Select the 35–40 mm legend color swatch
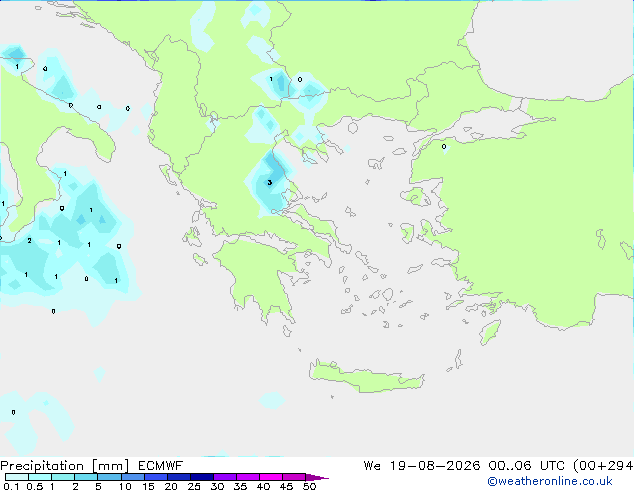Image resolution: width=634 pixels, height=490 pixels. click(248, 477)
